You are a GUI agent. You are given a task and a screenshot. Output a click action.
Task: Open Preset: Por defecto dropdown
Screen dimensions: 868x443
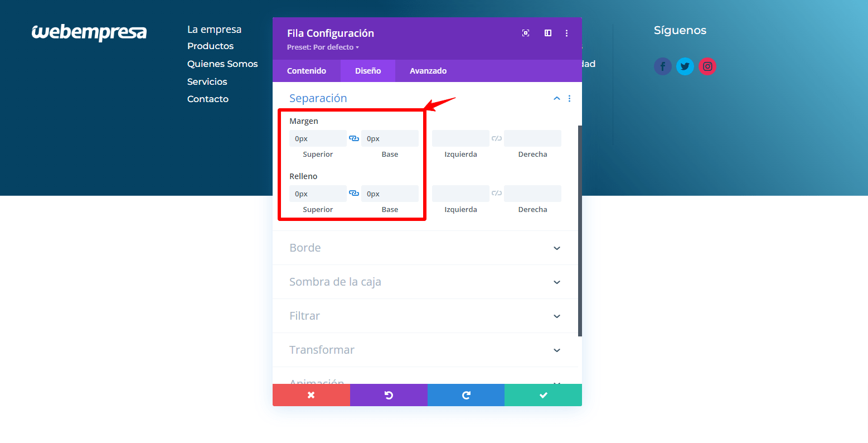323,47
